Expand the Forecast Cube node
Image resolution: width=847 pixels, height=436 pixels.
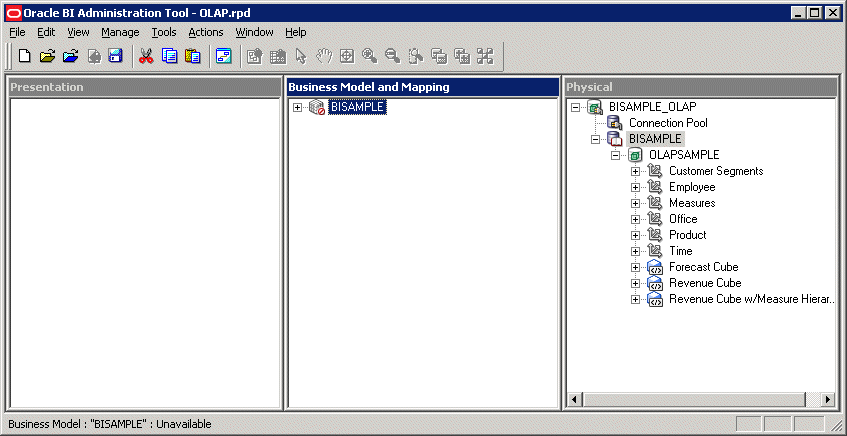pyautogui.click(x=635, y=267)
